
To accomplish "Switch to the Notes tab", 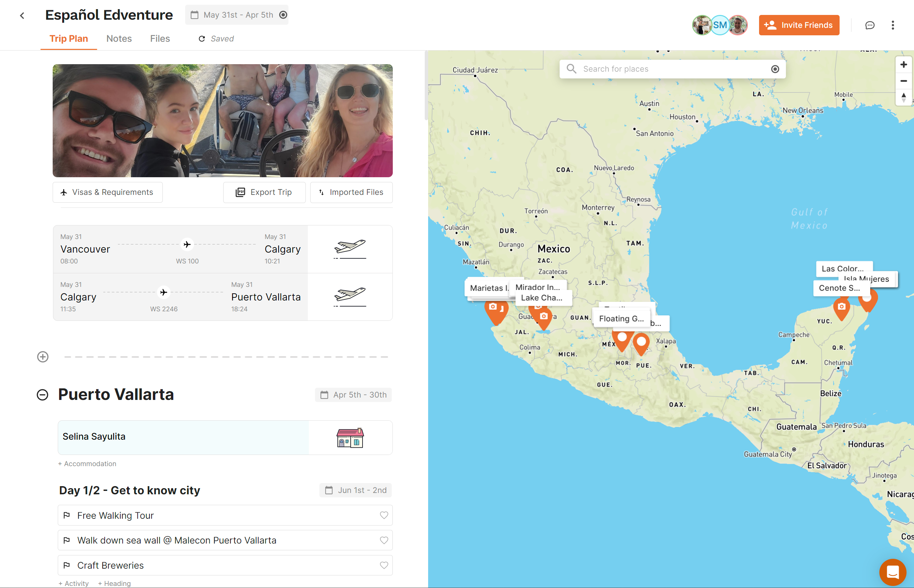I will pyautogui.click(x=119, y=39).
